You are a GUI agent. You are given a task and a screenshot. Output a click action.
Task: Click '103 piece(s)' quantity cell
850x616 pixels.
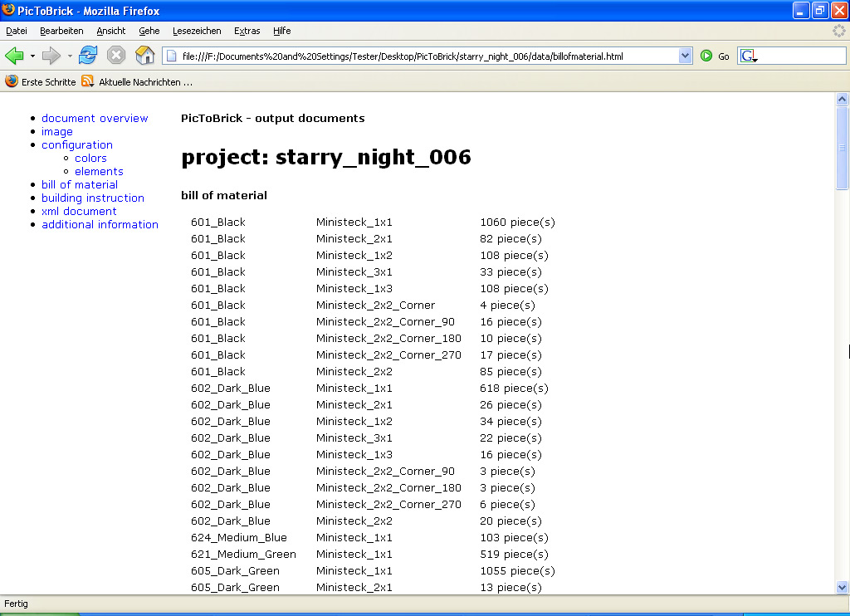click(x=514, y=538)
